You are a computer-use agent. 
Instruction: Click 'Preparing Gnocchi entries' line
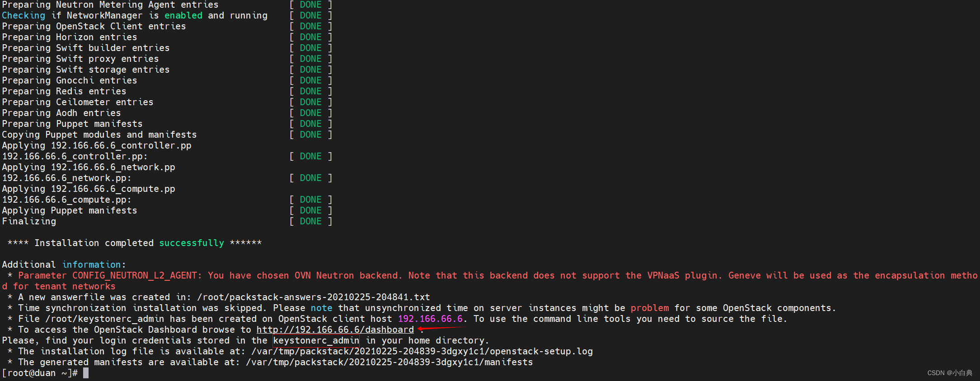pos(69,80)
